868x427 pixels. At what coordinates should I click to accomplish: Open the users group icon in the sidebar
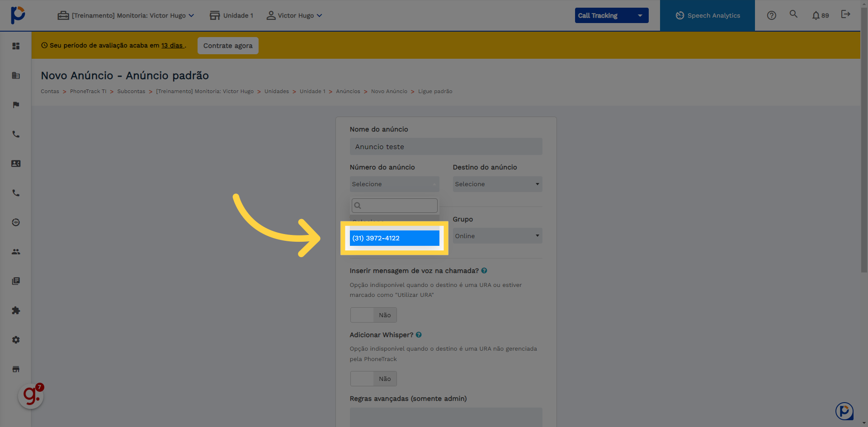16,252
